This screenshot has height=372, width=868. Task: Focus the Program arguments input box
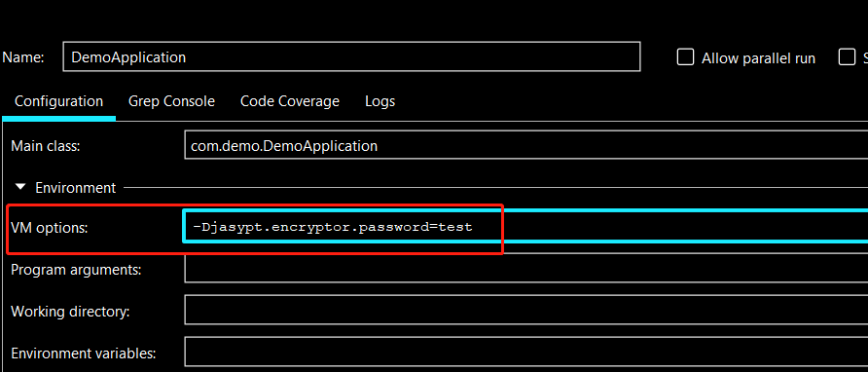point(525,270)
